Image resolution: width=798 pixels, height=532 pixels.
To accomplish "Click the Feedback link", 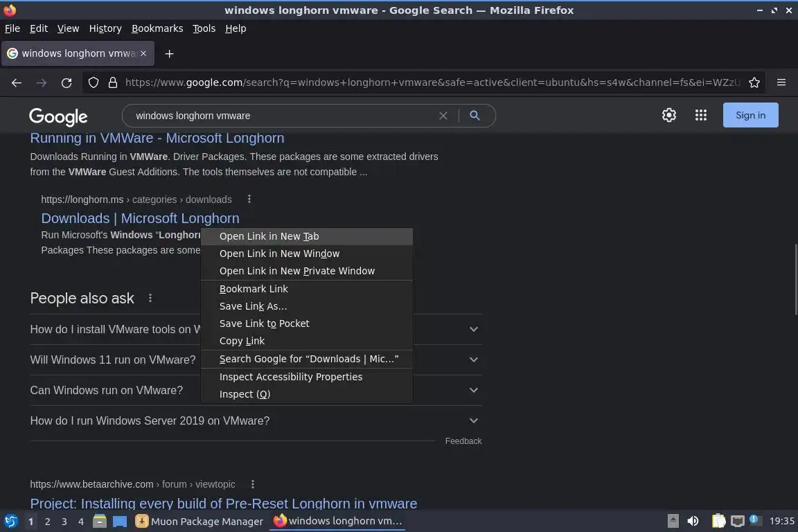I will point(463,441).
